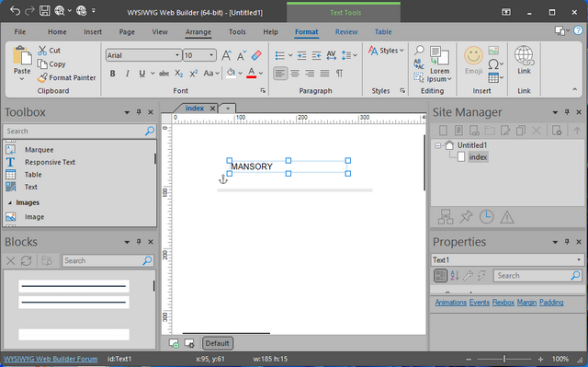Open the Arial font name dropdown
The width and height of the screenshot is (588, 367).
(177, 55)
